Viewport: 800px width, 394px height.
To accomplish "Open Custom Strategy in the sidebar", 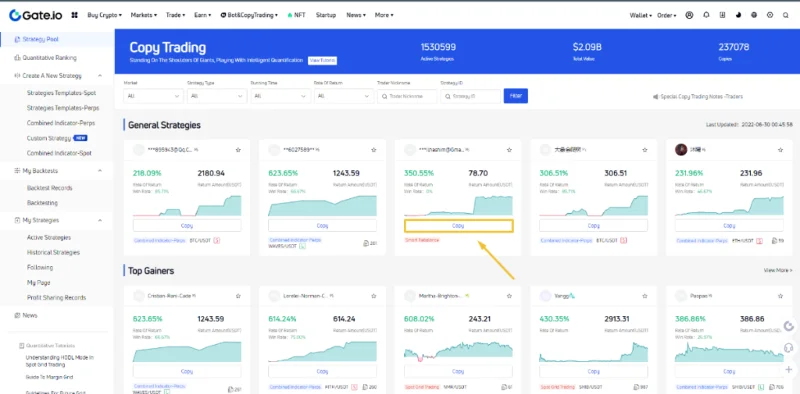I will point(49,138).
